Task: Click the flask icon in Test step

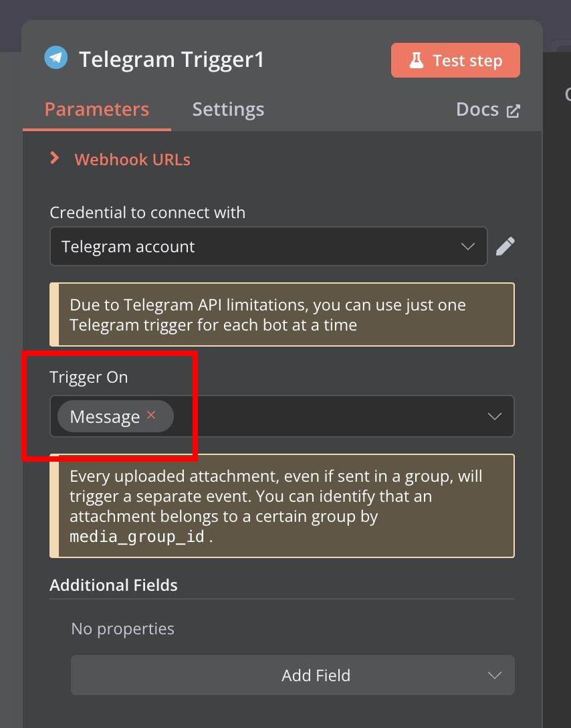Action: (x=416, y=60)
